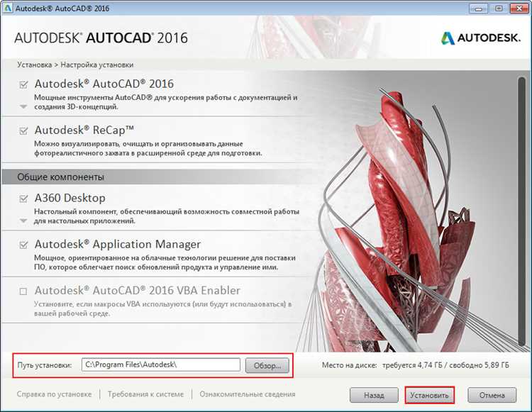This screenshot has height=412, width=532.
Task: Click the Обзор... browse button
Action: pos(267,365)
